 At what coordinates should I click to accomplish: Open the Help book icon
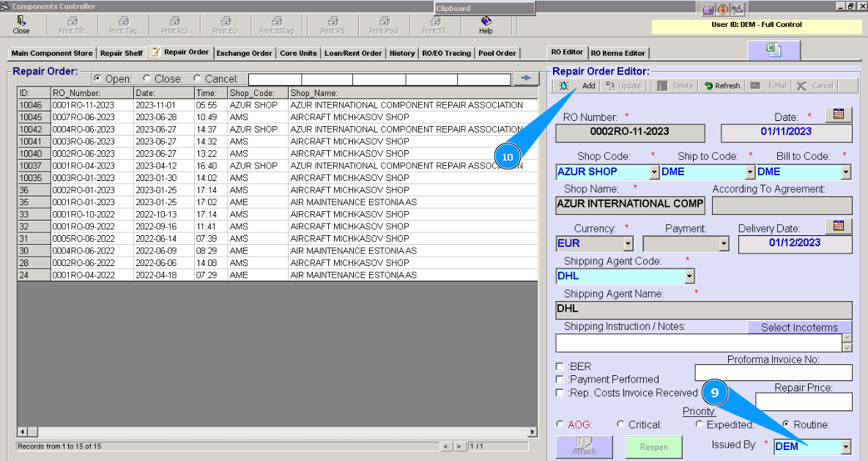pos(486,21)
